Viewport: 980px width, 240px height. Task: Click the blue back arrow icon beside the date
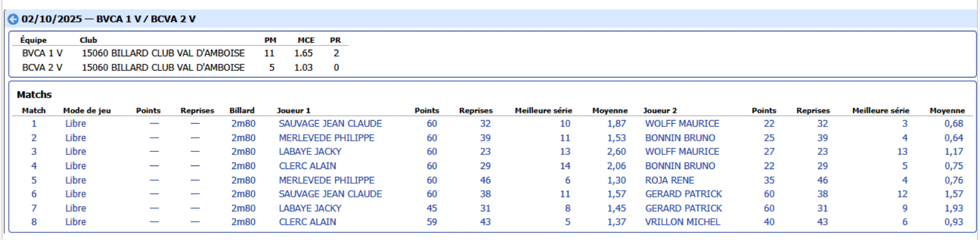tap(12, 19)
